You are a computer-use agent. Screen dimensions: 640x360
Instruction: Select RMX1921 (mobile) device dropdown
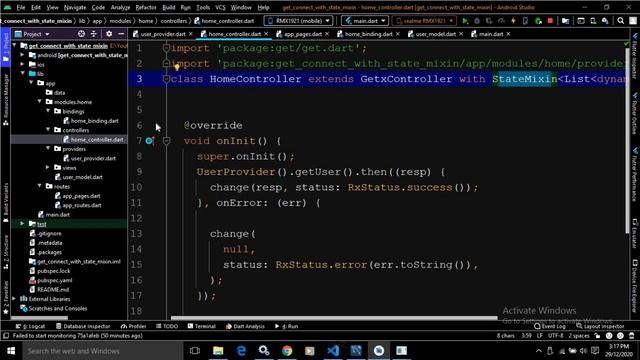[298, 21]
